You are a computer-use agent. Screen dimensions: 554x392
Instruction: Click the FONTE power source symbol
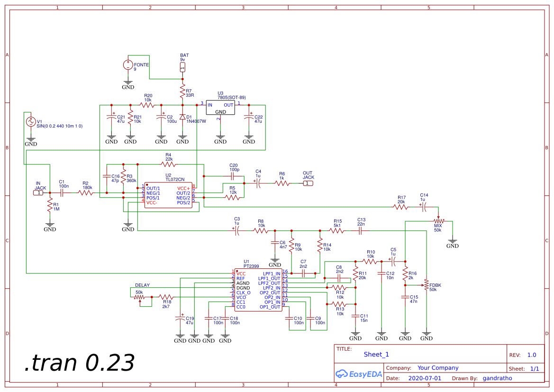tap(127, 64)
